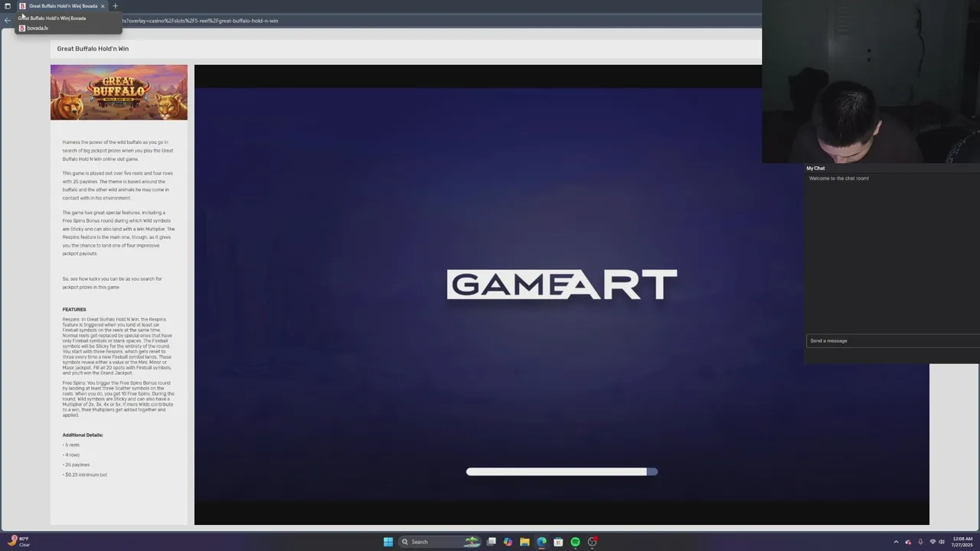Open the network Wi-Fi tray icon
Viewport: 980px width, 551px height.
click(933, 542)
